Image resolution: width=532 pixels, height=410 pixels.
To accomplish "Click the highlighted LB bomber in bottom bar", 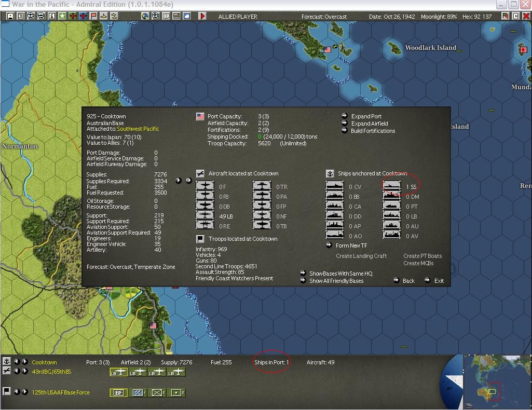I will click(x=119, y=372).
